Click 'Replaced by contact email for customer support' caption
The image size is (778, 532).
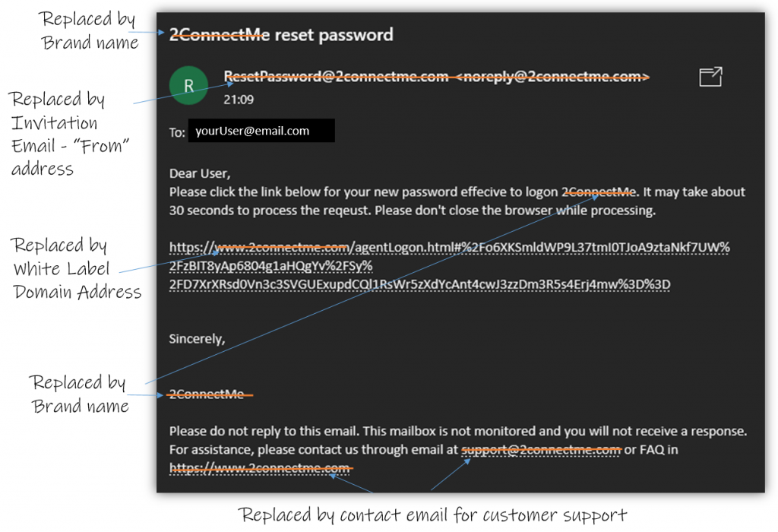[x=432, y=515]
